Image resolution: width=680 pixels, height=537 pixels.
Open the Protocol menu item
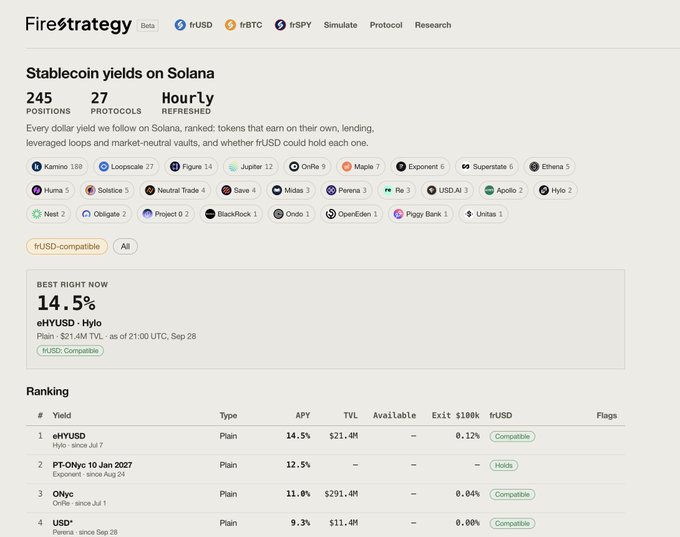pos(386,25)
